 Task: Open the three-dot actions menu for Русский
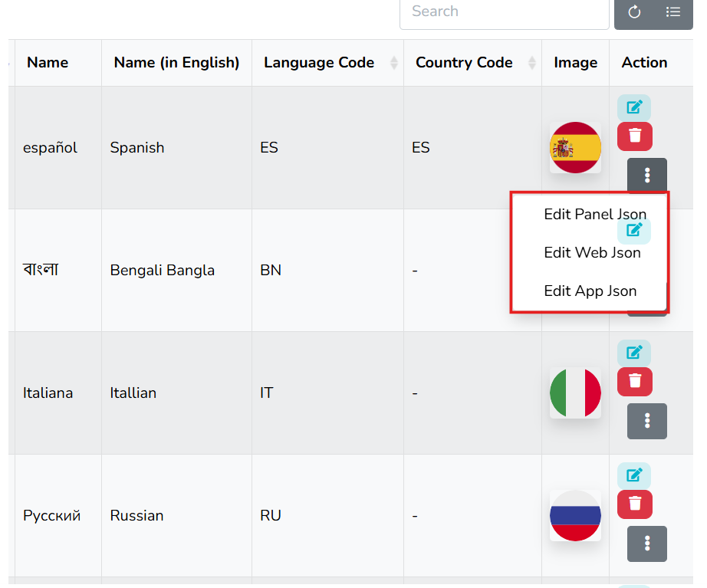click(646, 544)
